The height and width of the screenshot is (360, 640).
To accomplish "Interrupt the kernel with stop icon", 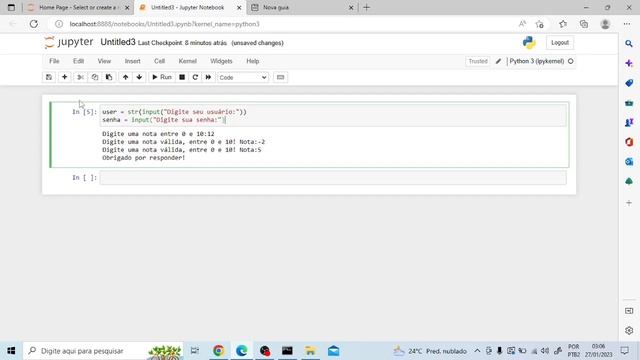I will (x=182, y=77).
